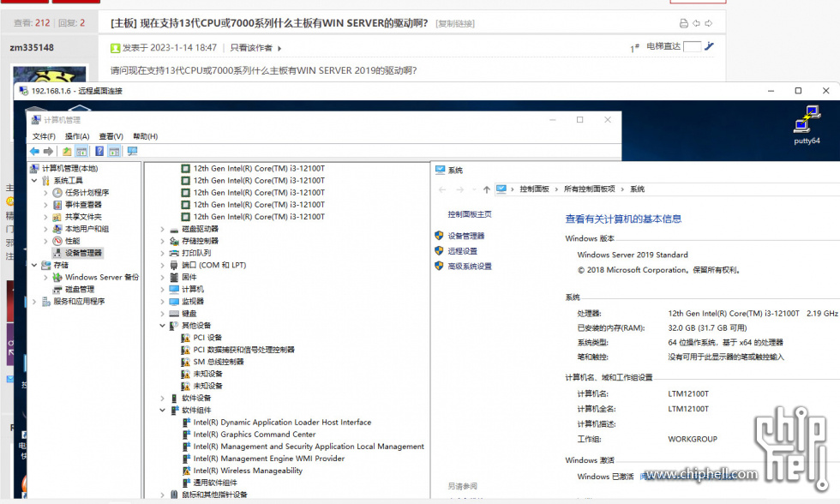Select the Performance (性能) tree item

point(72,241)
